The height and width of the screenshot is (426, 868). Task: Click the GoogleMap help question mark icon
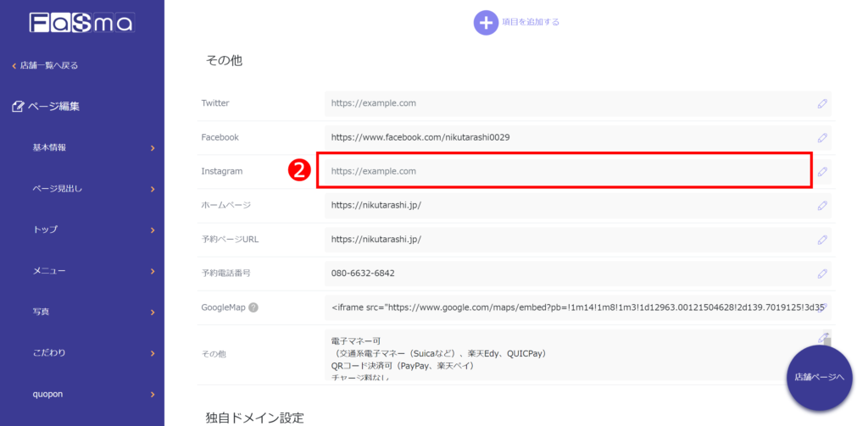(253, 308)
